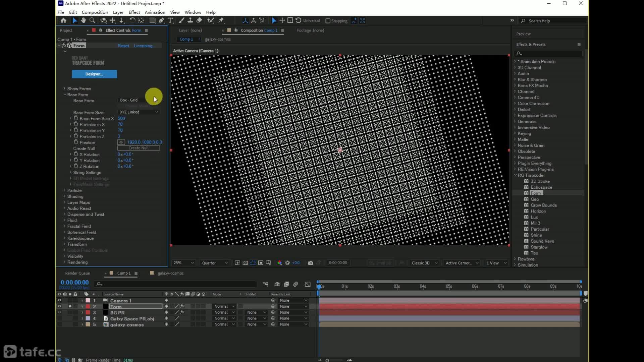Open Composition mini-flowchart in timeline
Image resolution: width=644 pixels, height=362 pixels.
coord(265,284)
